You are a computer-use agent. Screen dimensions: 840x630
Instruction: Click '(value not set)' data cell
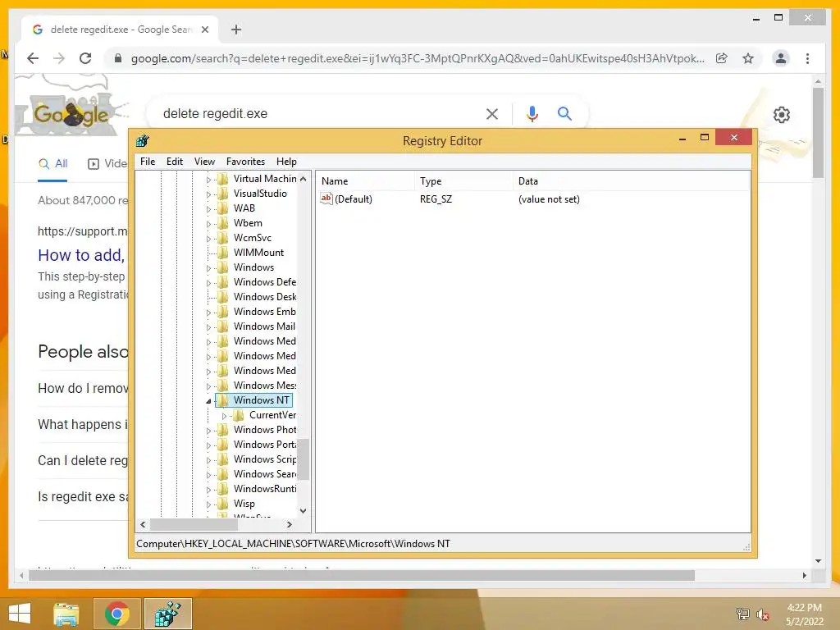point(549,199)
